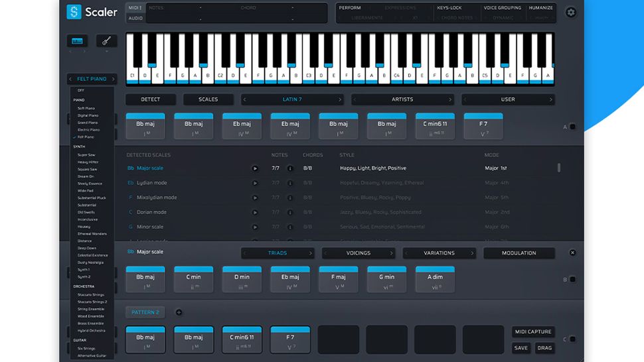The height and width of the screenshot is (362, 644).
Task: Select the Pattern 2 tab
Action: tap(145, 312)
